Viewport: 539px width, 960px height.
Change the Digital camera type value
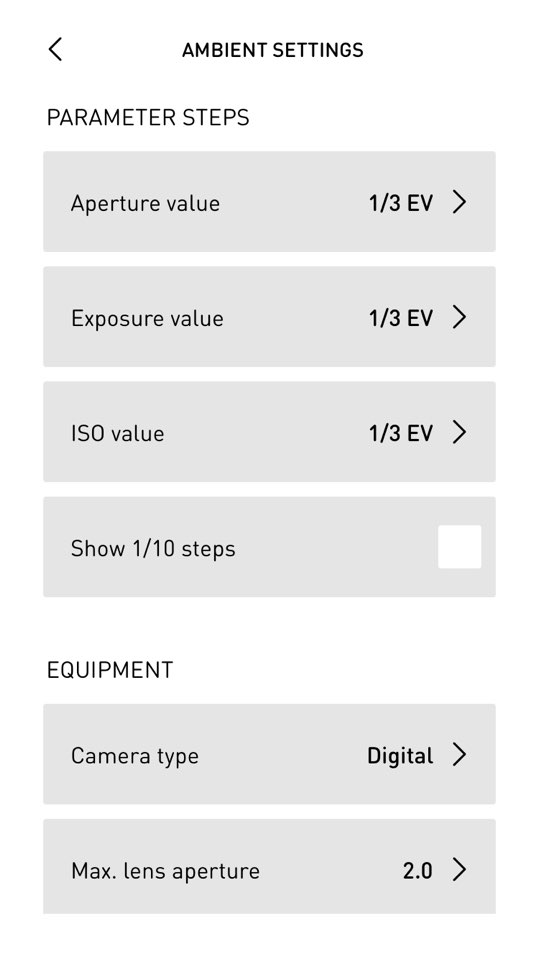(400, 756)
